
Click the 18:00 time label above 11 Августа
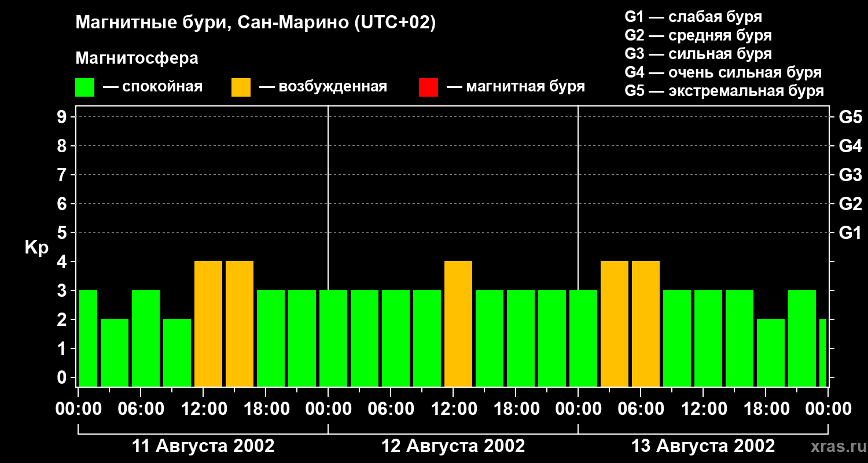click(266, 409)
